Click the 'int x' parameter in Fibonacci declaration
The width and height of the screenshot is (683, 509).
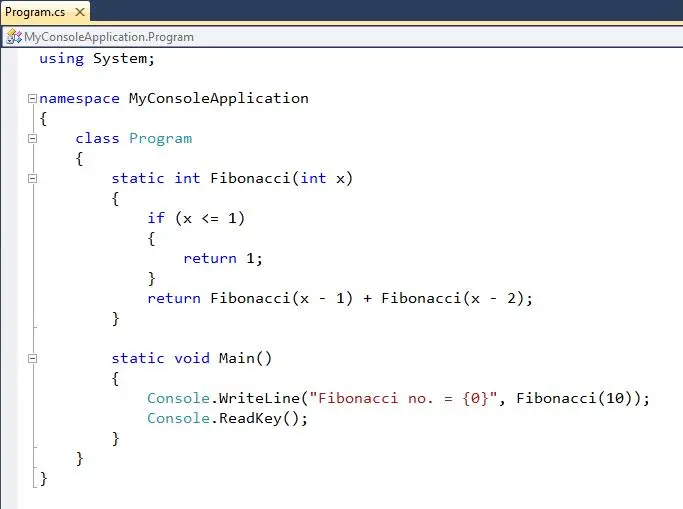point(322,178)
